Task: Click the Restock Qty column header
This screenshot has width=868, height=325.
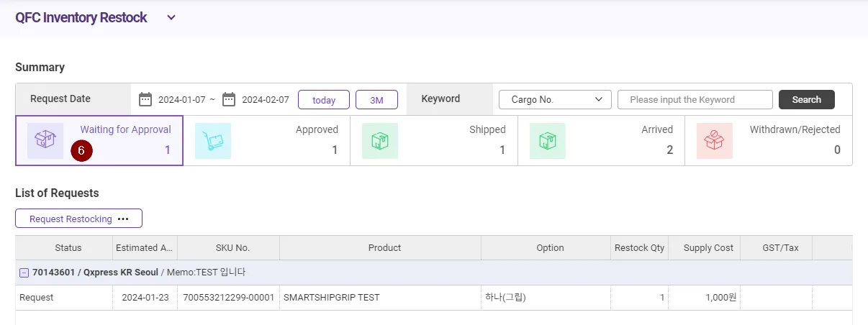Action: (x=639, y=247)
